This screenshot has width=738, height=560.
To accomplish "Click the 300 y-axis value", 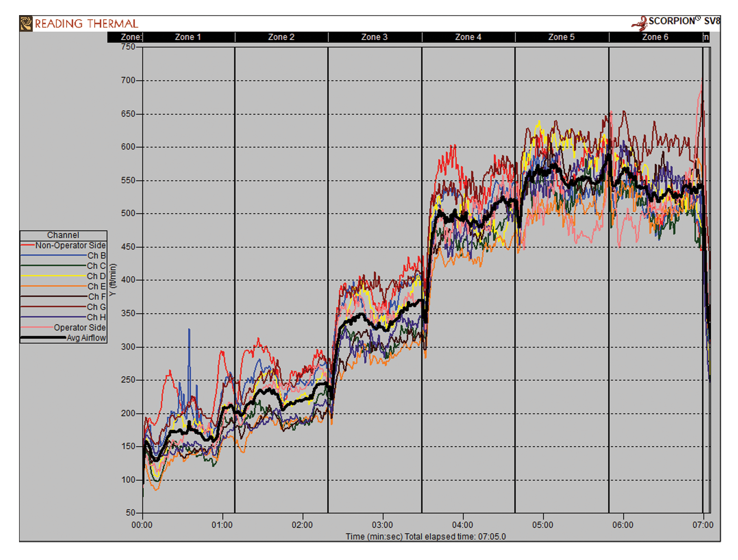I will click(x=128, y=347).
